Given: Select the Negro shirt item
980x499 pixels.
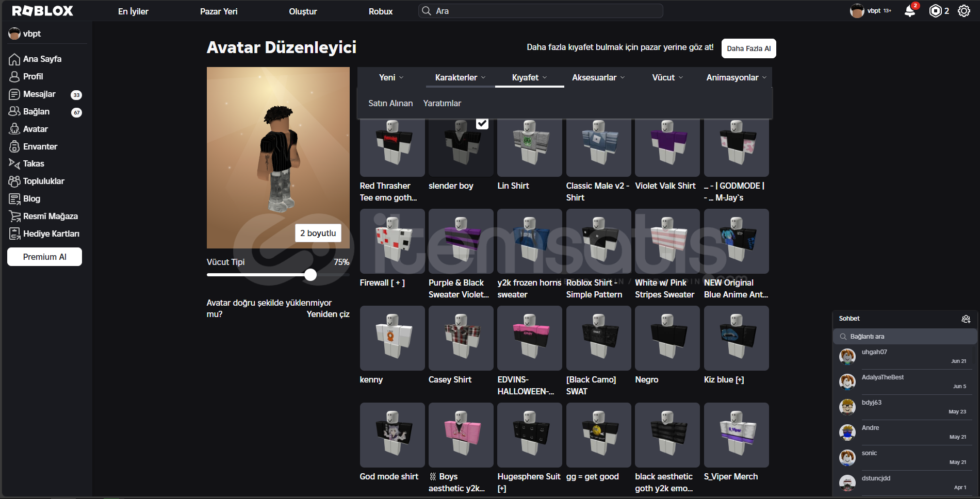Looking at the screenshot, I should tap(667, 338).
